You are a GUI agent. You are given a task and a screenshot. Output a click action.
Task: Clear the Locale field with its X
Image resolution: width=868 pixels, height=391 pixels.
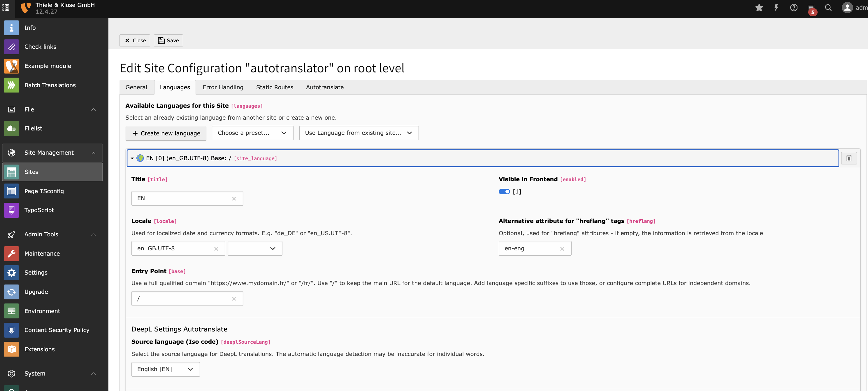pyautogui.click(x=216, y=249)
